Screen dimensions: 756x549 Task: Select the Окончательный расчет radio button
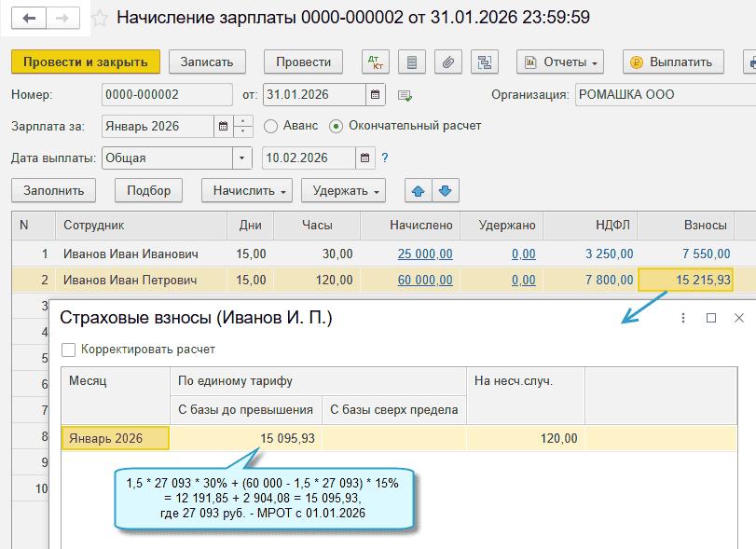click(336, 126)
